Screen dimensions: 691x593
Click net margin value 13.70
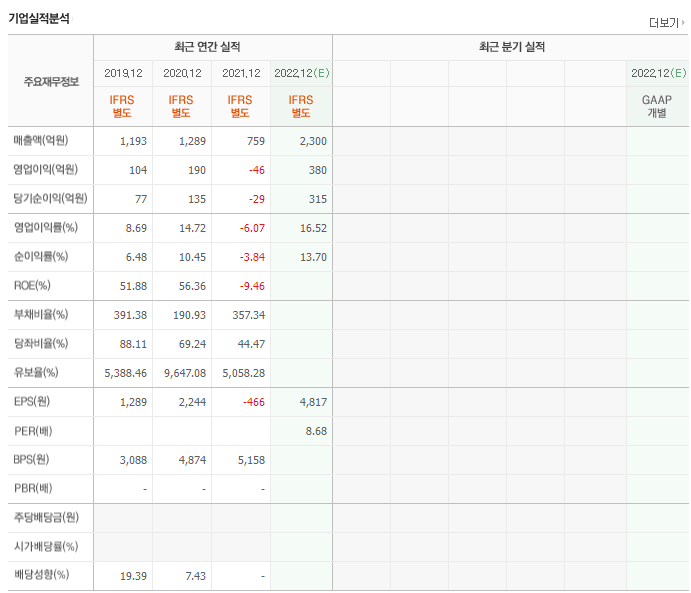tap(313, 257)
